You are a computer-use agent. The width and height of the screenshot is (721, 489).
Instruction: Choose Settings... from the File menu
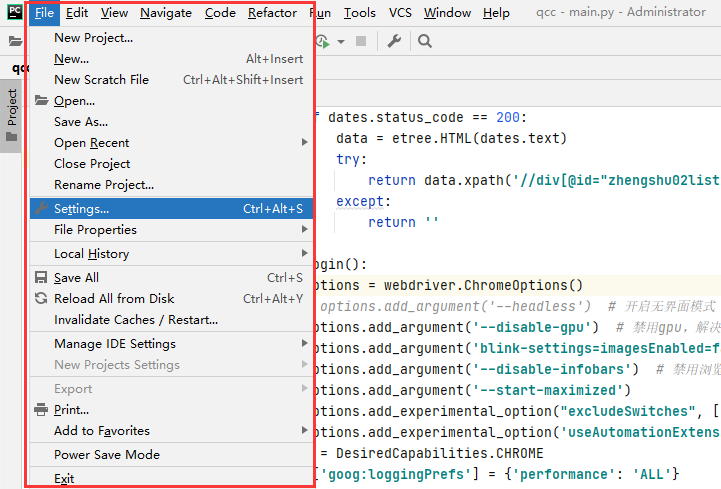click(x=82, y=209)
